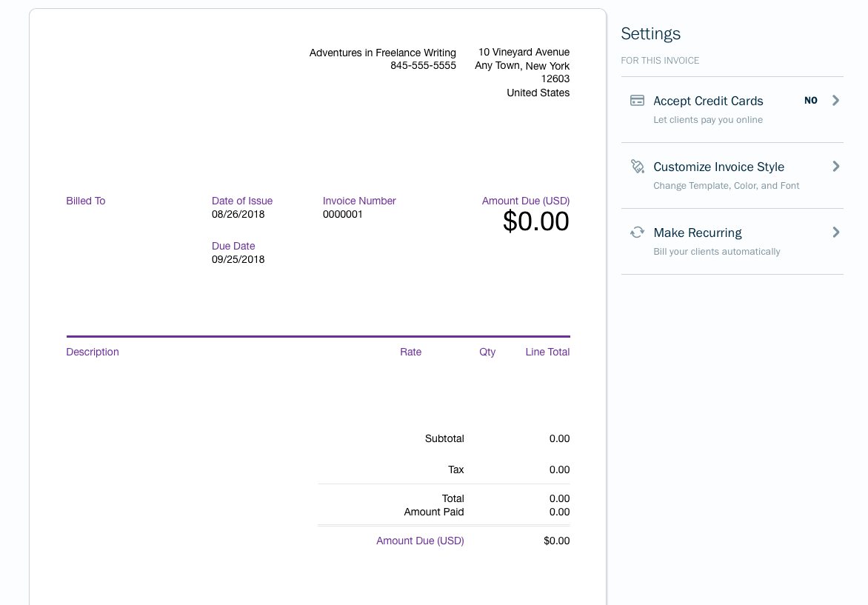Expand the Make Recurring chevron
Screen dimensions: 868x605
coord(836,232)
